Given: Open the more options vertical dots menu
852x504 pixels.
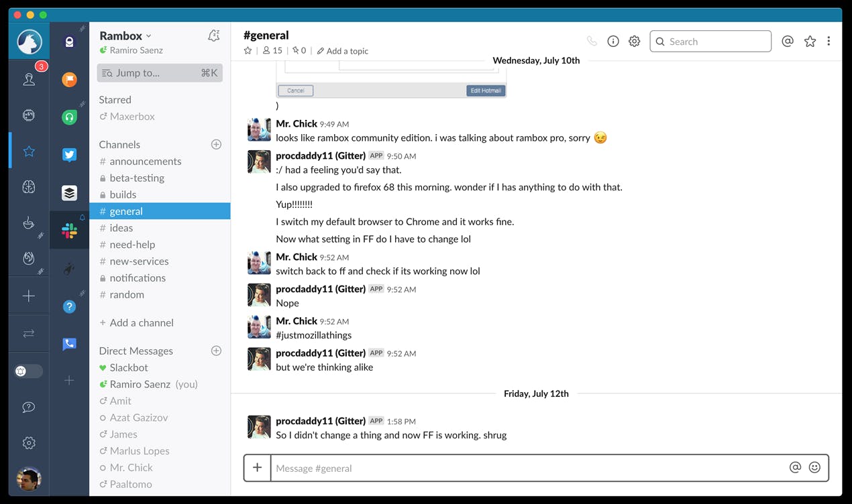Looking at the screenshot, I should pyautogui.click(x=829, y=42).
